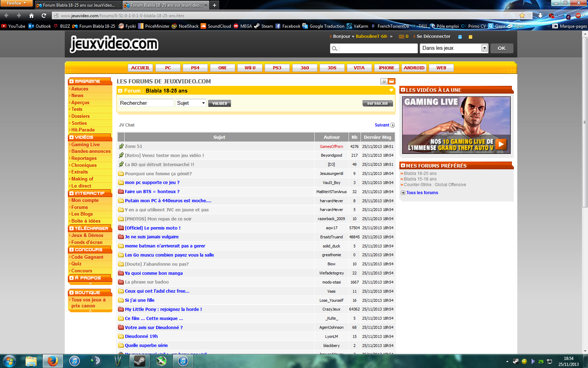
Task: Open Google Traduction bookmark
Action: pos(323,26)
